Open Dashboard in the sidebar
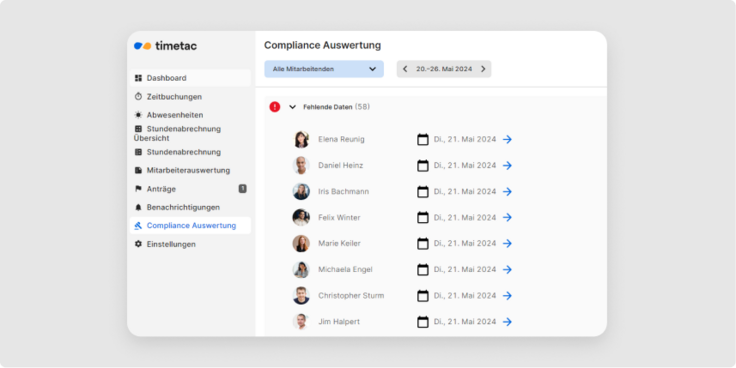736x368 pixels. click(190, 78)
